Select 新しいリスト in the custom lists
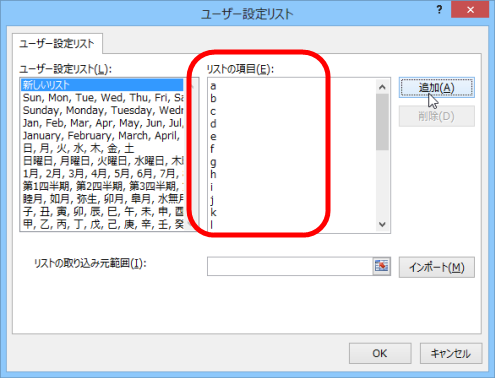The height and width of the screenshot is (378, 495). (x=102, y=85)
